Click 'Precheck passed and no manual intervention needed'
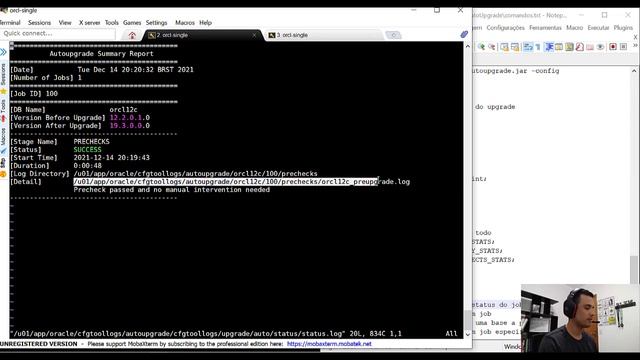640x360 pixels. 171,190
